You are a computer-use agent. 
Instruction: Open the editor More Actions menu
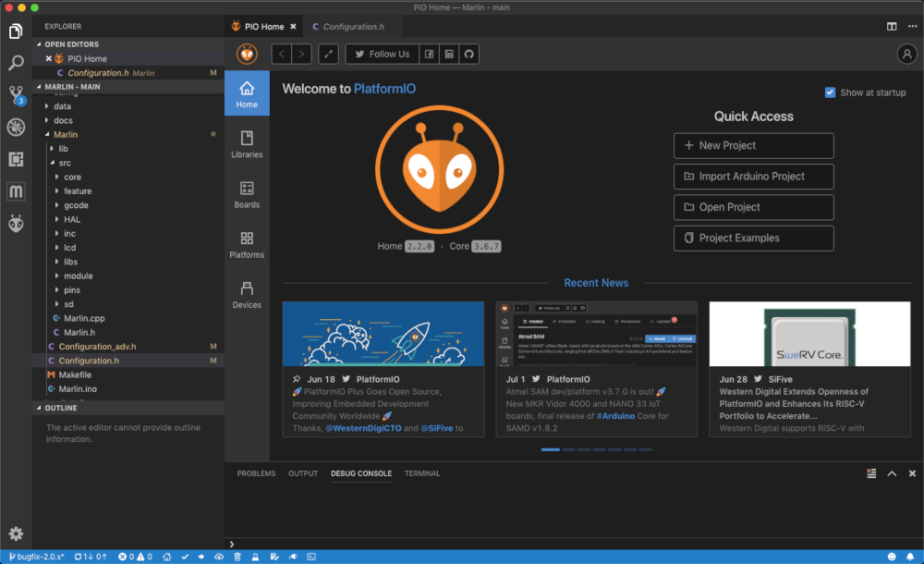(912, 27)
